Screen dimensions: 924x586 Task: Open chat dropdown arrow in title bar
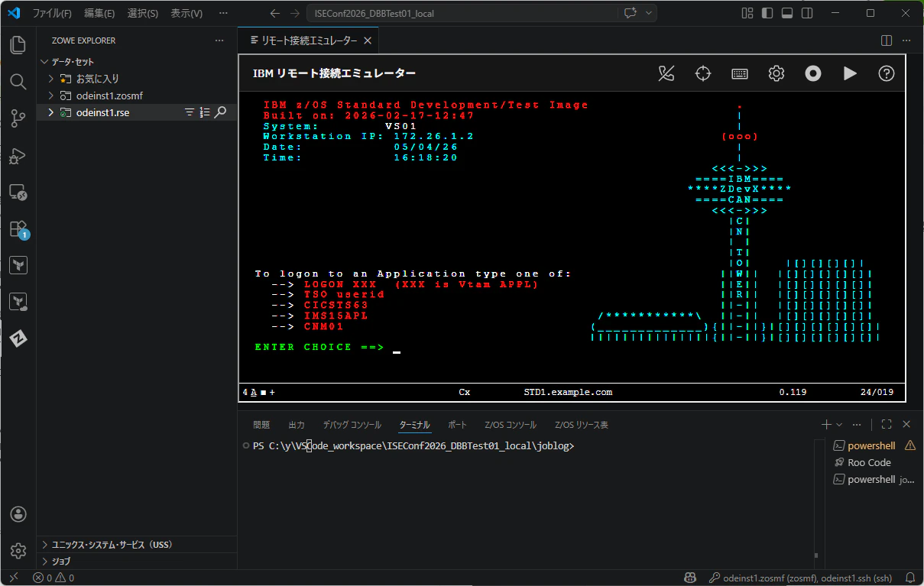[649, 13]
